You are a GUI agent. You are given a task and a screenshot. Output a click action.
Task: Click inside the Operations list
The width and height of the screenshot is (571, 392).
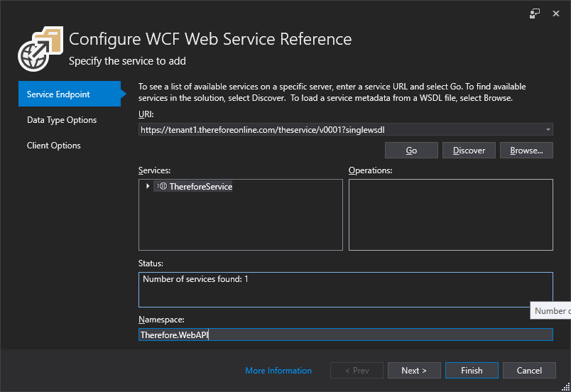coord(450,214)
